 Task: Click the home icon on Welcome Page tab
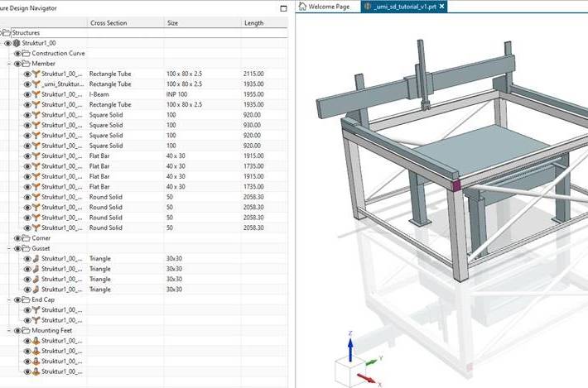tap(302, 7)
